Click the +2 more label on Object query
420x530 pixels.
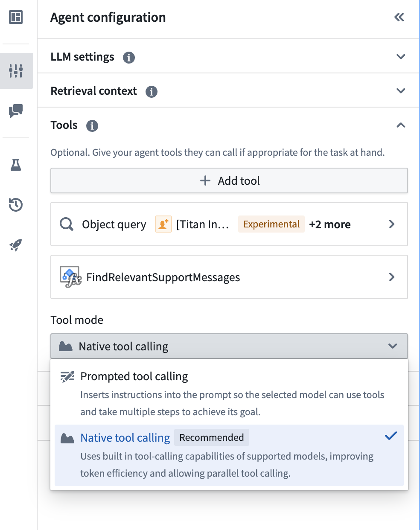pyautogui.click(x=330, y=224)
